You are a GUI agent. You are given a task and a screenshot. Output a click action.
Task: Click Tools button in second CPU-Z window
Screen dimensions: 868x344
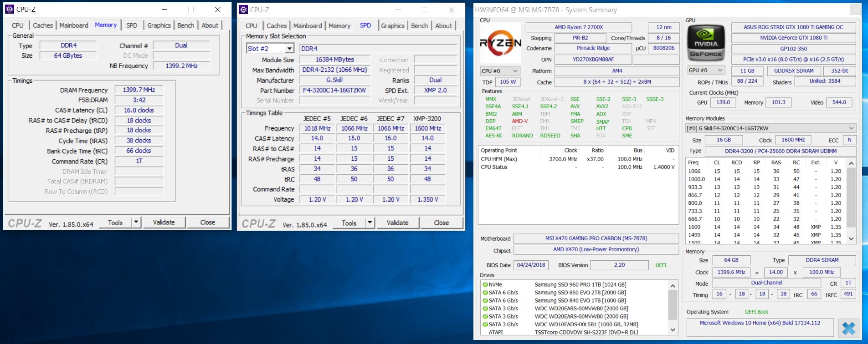(x=349, y=223)
